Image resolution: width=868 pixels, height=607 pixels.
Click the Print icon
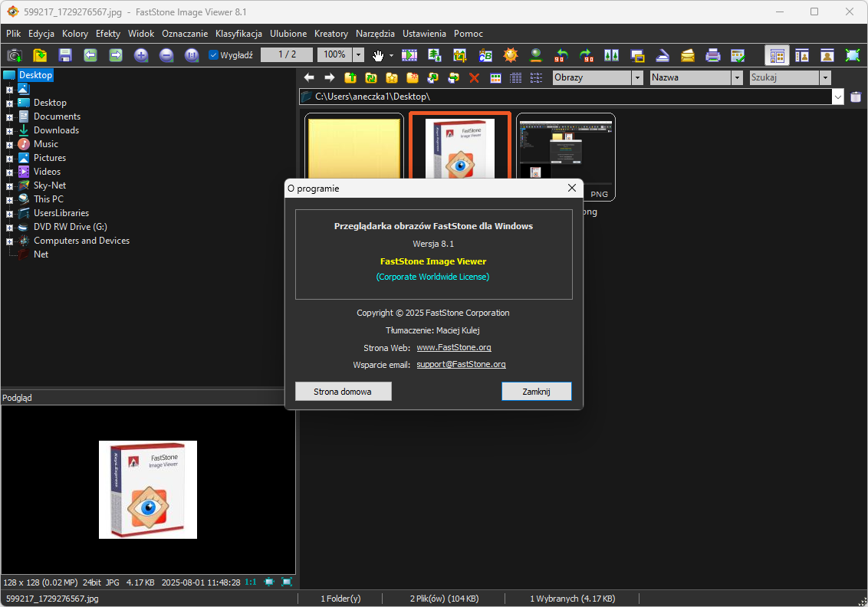coord(713,55)
